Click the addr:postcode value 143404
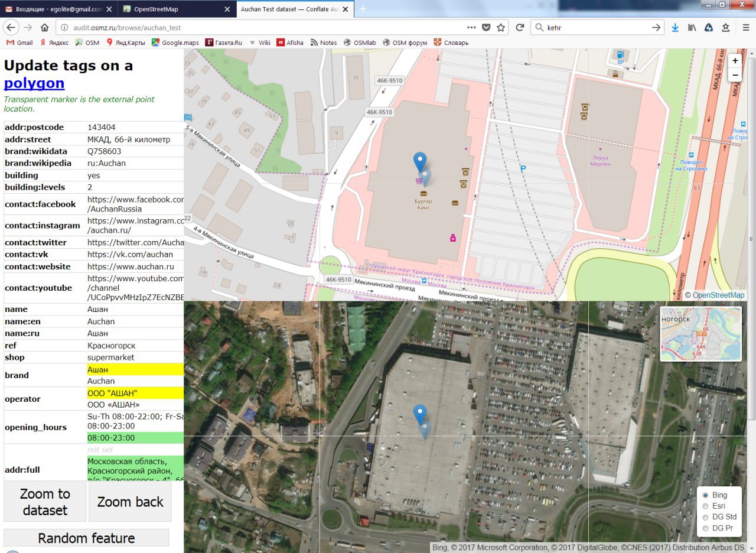Screen dimensions: 756x553 tap(102, 127)
